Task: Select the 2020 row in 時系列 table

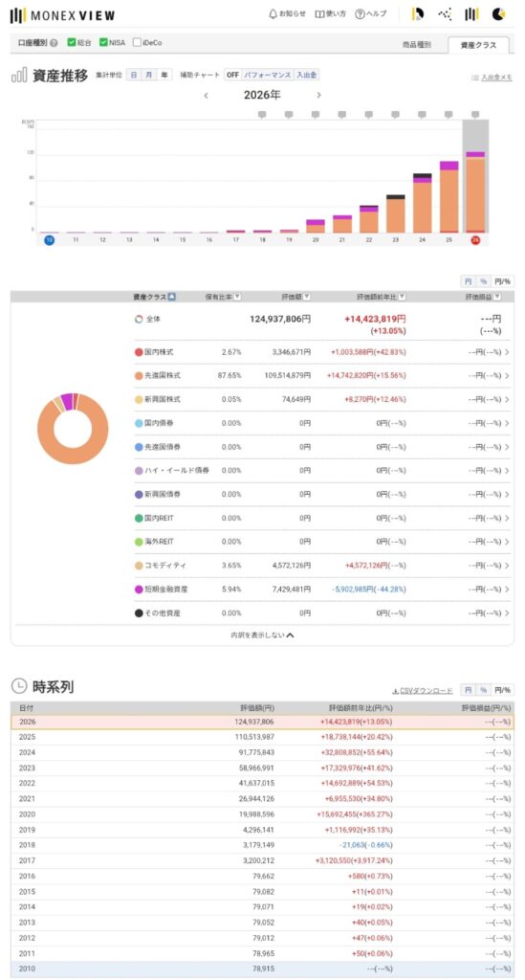Action: click(262, 814)
